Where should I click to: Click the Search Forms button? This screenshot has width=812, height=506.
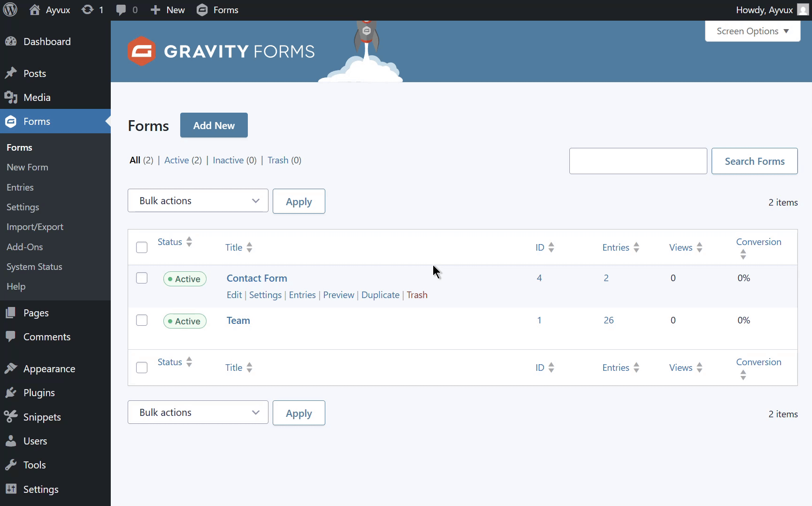(x=755, y=161)
